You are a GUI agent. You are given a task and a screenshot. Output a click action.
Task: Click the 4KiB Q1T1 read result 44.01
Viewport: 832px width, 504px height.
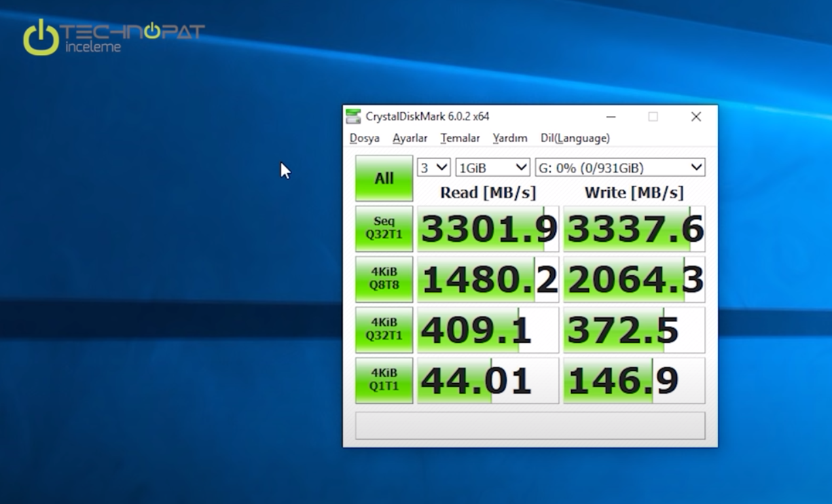pyautogui.click(x=488, y=380)
